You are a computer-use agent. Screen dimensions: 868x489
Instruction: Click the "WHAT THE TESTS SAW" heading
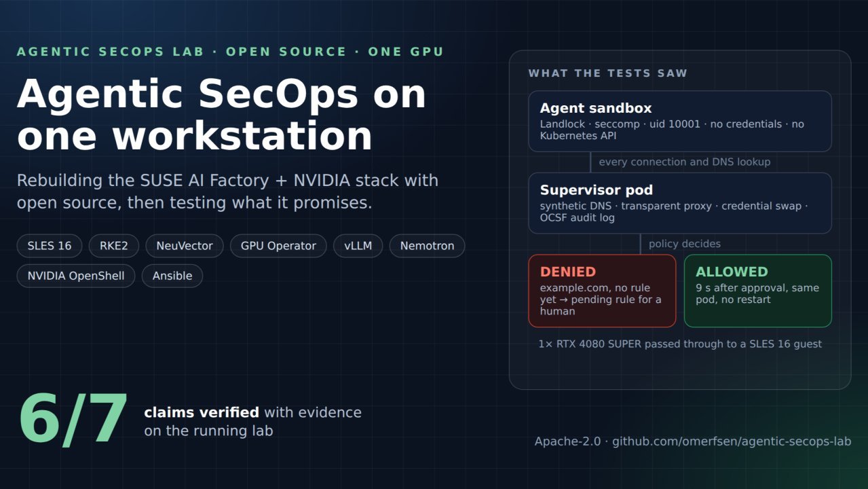608,73
